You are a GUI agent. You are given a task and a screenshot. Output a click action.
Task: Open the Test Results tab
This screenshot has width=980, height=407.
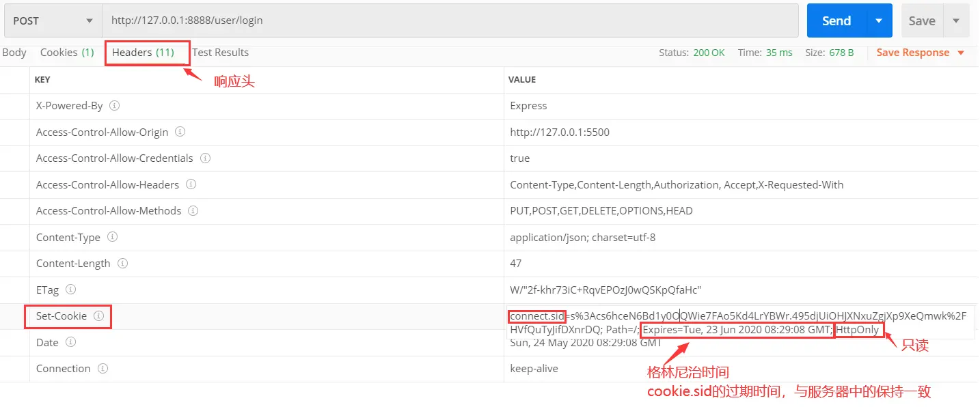221,53
